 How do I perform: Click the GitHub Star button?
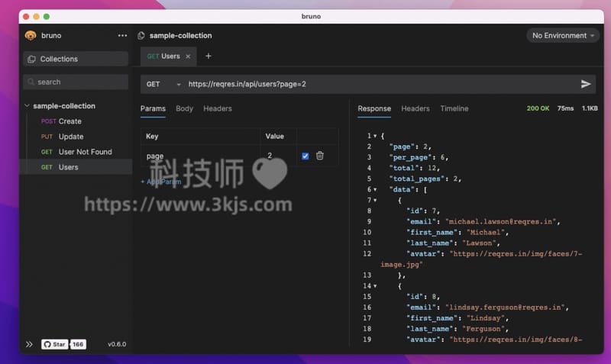coord(55,344)
